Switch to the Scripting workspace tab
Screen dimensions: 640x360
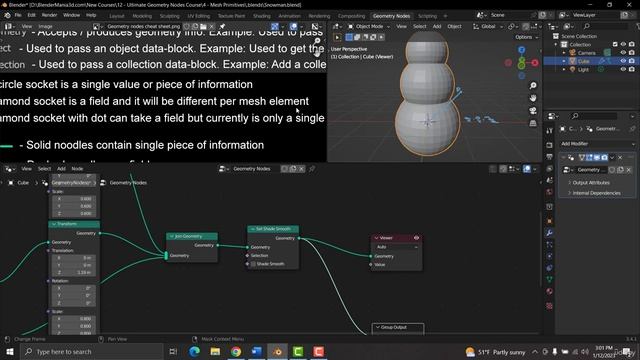pos(427,16)
